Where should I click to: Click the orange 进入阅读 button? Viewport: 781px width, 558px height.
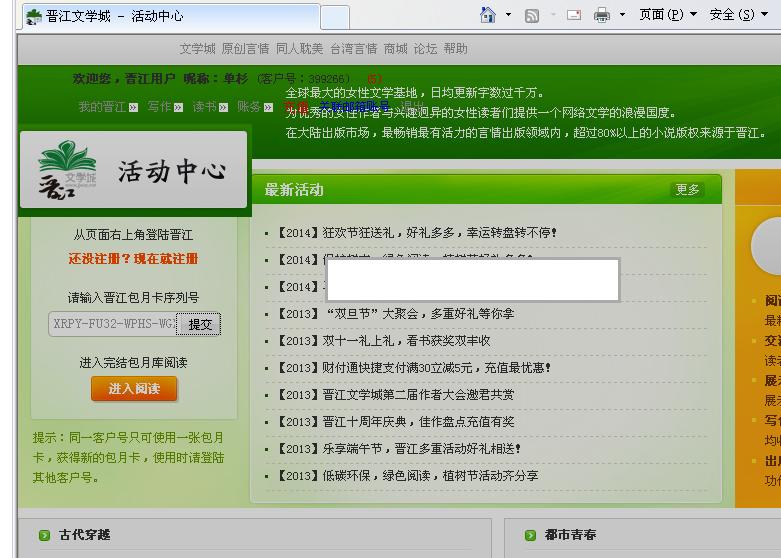pos(134,389)
